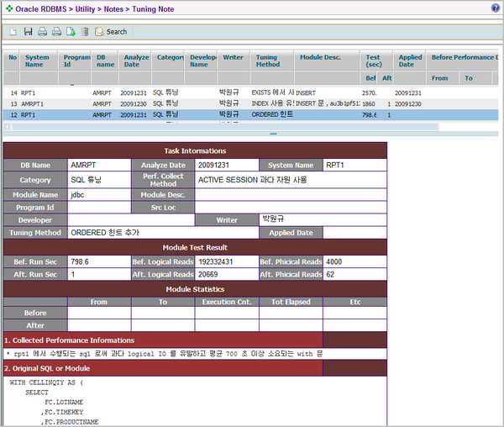Edit the Tuning Method form field

[163, 233]
